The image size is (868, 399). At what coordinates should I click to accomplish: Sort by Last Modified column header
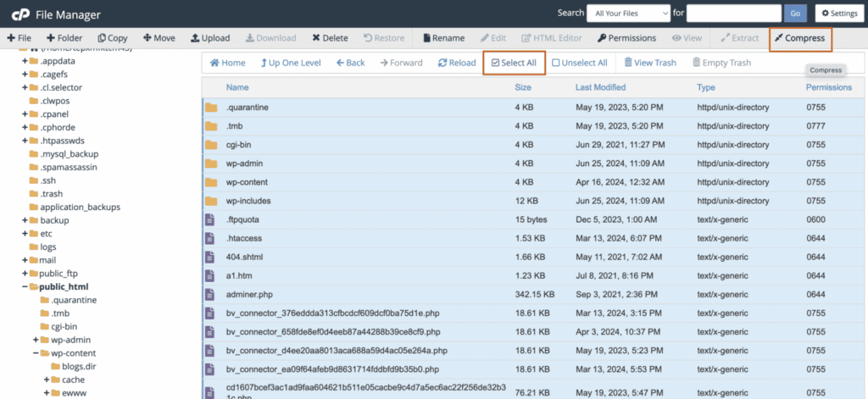(x=601, y=87)
